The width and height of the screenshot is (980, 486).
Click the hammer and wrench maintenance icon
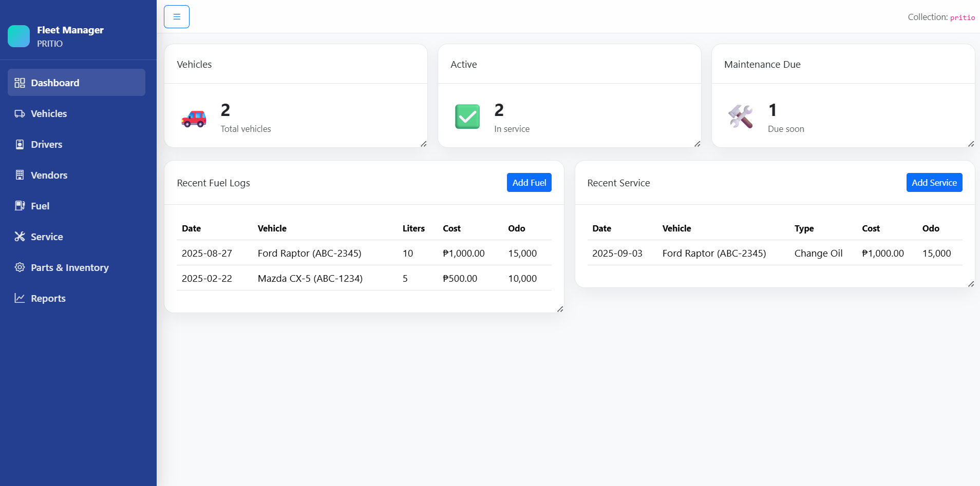click(741, 116)
